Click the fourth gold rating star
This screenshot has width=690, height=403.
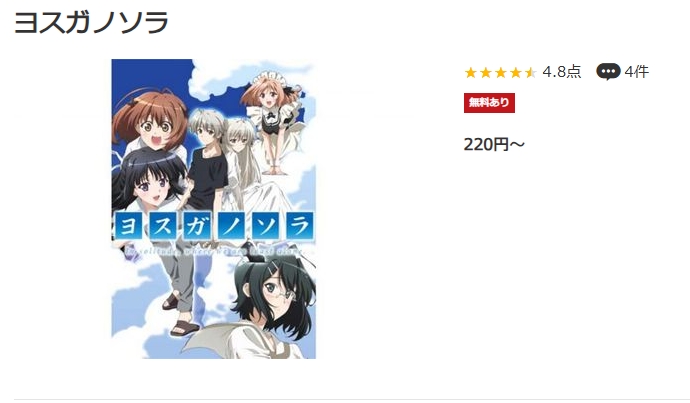pyautogui.click(x=515, y=72)
